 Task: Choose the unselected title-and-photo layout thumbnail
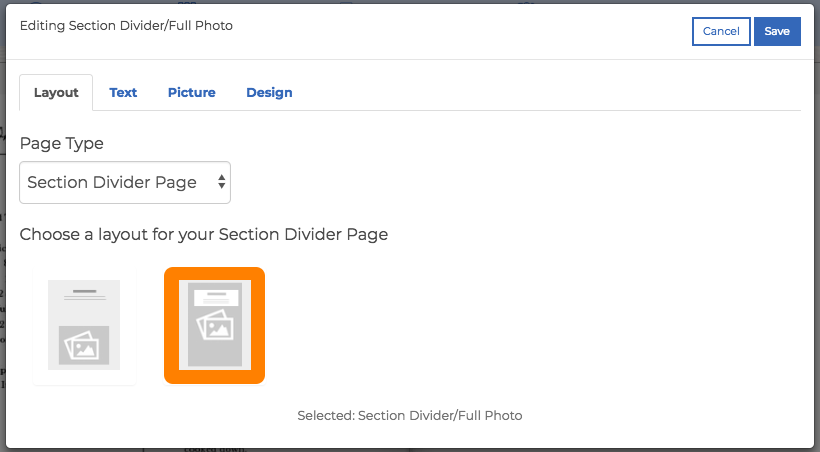(84, 325)
